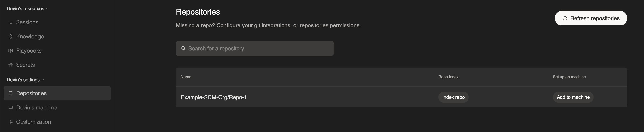The height and width of the screenshot is (132, 644).
Task: Switch to the Repositories settings section
Action: [x=31, y=93]
